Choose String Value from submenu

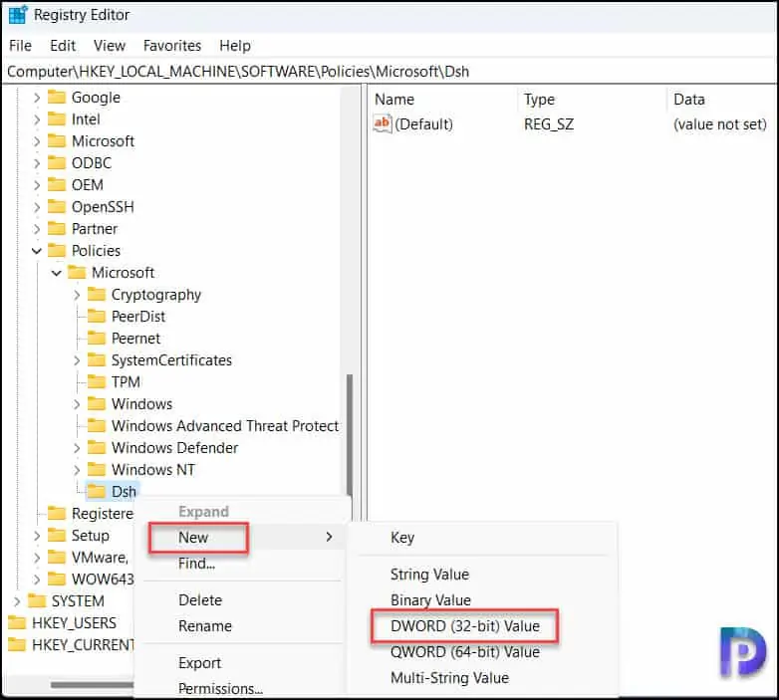(429, 575)
